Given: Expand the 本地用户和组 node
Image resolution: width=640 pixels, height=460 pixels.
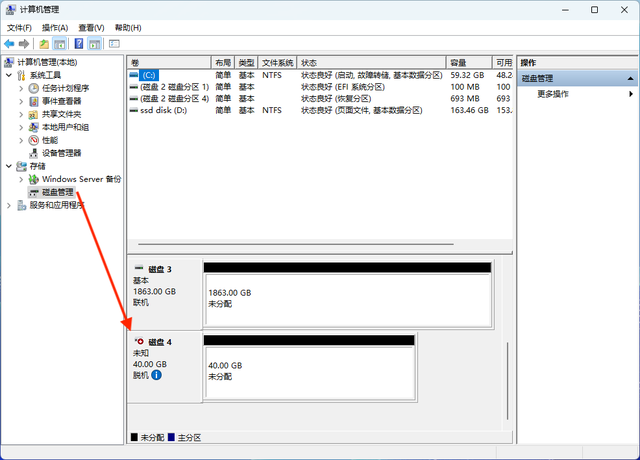Looking at the screenshot, I should (21, 127).
